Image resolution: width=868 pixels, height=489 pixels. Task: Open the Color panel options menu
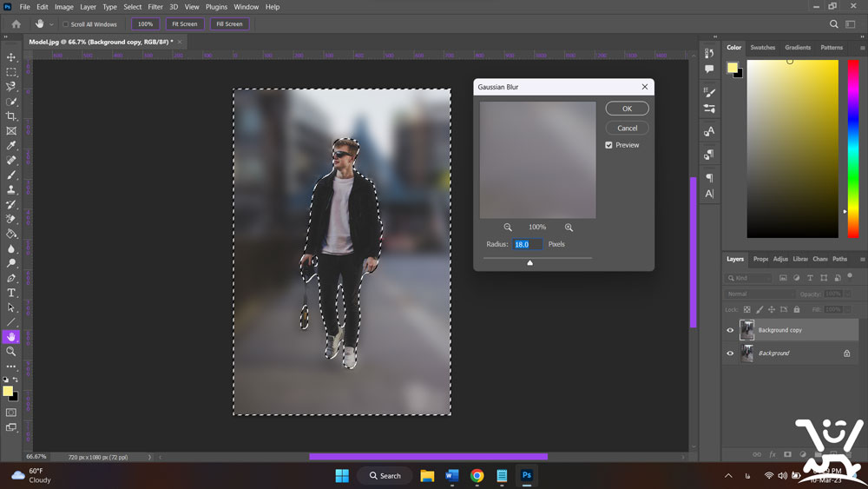[x=862, y=48]
